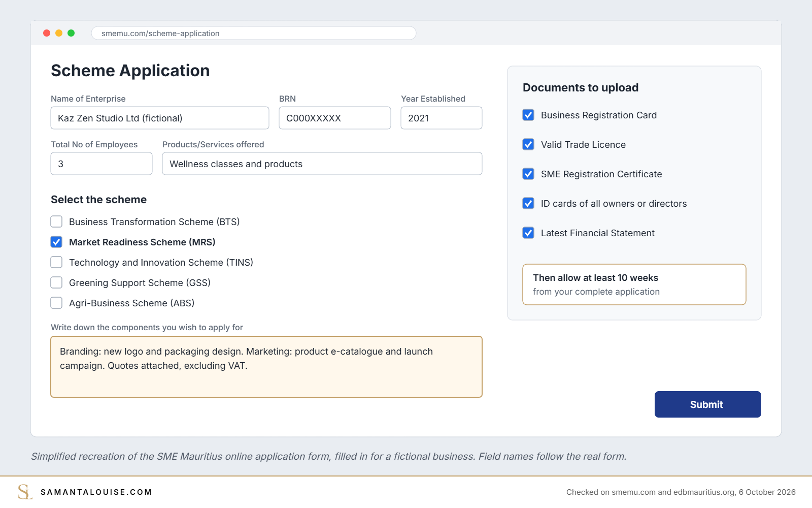Image resolution: width=812 pixels, height=508 pixels.
Task: Click the green maximize window dot
Action: pyautogui.click(x=71, y=33)
